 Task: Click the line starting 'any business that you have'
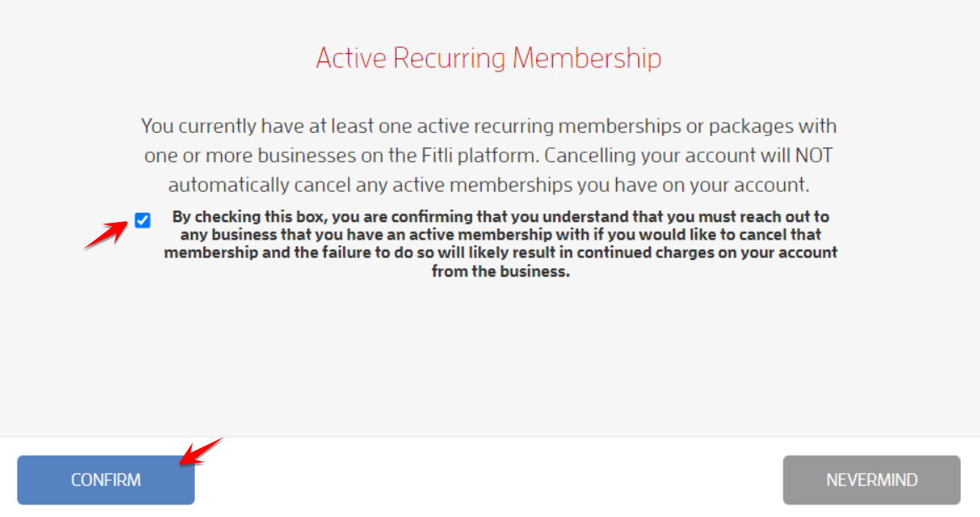point(501,235)
